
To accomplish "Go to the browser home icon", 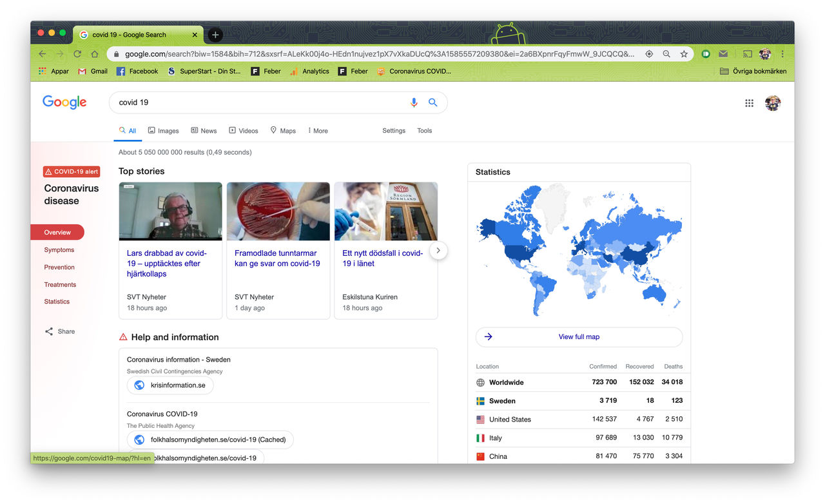I will (x=95, y=54).
